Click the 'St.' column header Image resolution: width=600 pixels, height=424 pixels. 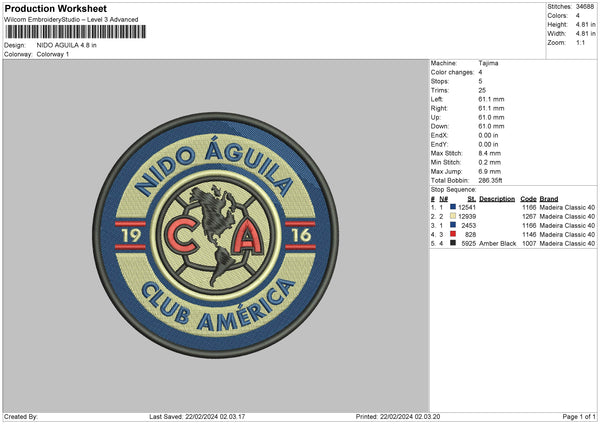point(472,199)
